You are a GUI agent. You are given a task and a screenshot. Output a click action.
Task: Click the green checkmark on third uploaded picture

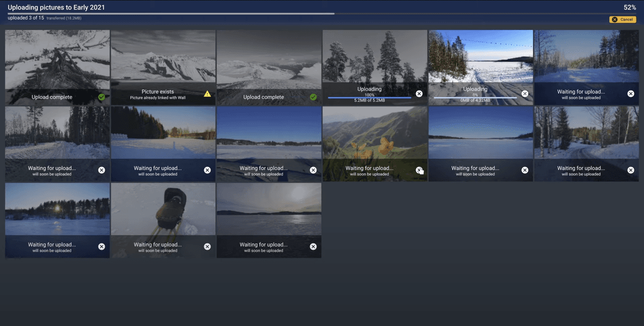click(x=313, y=97)
